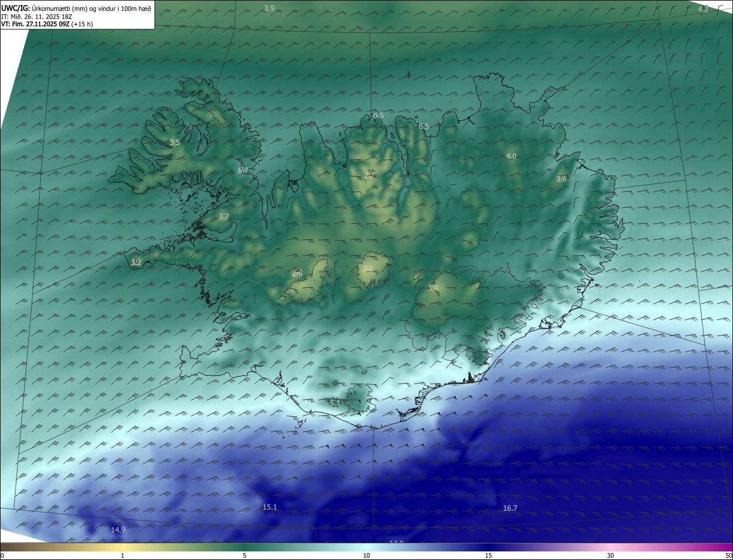733x560 pixels.
Task: Click the map value label 14.9
Action: pyautogui.click(x=118, y=530)
